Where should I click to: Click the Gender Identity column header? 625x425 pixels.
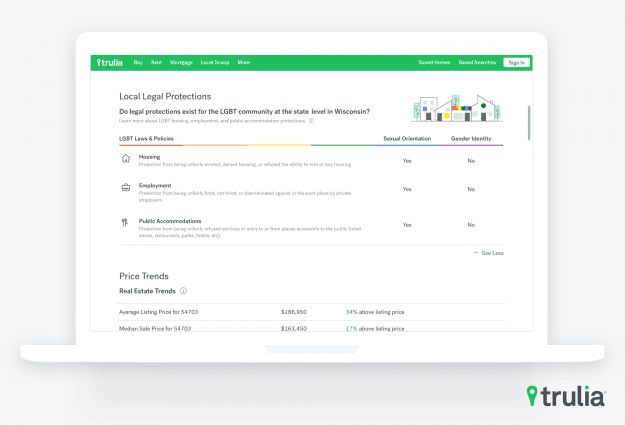[x=471, y=137]
